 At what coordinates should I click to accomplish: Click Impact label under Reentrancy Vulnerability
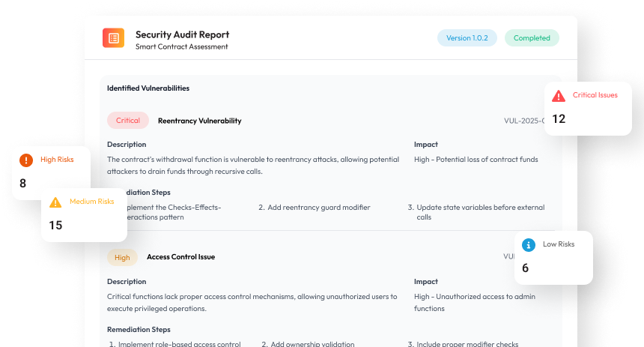(426, 145)
